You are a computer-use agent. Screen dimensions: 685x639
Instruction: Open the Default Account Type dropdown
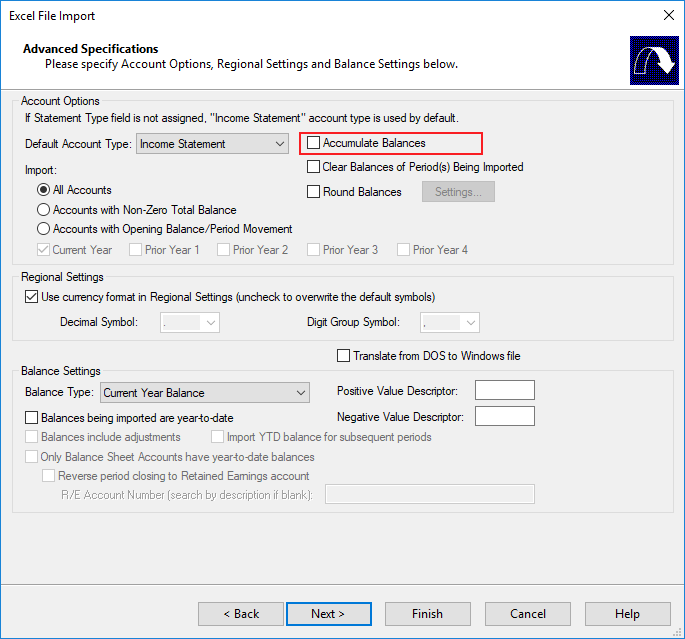[x=212, y=144]
